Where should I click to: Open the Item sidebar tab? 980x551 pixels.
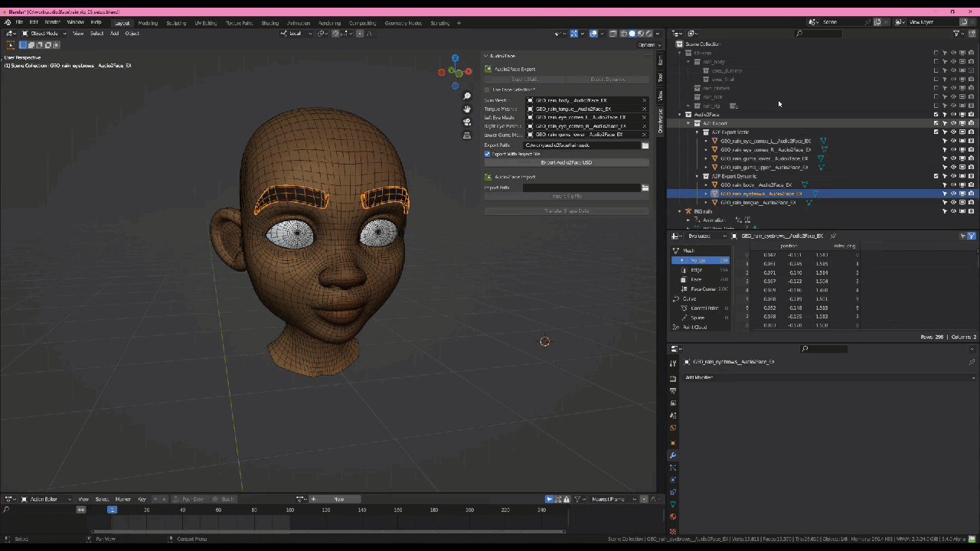point(660,60)
